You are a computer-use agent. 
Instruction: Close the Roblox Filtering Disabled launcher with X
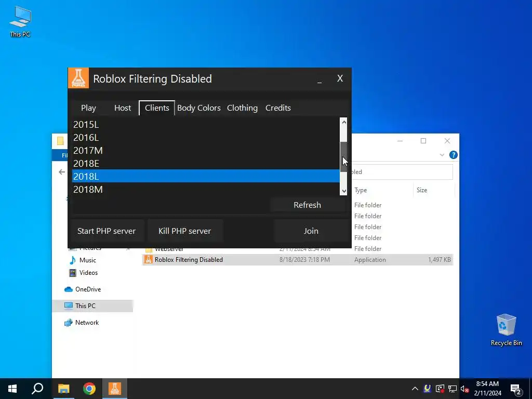tap(340, 78)
